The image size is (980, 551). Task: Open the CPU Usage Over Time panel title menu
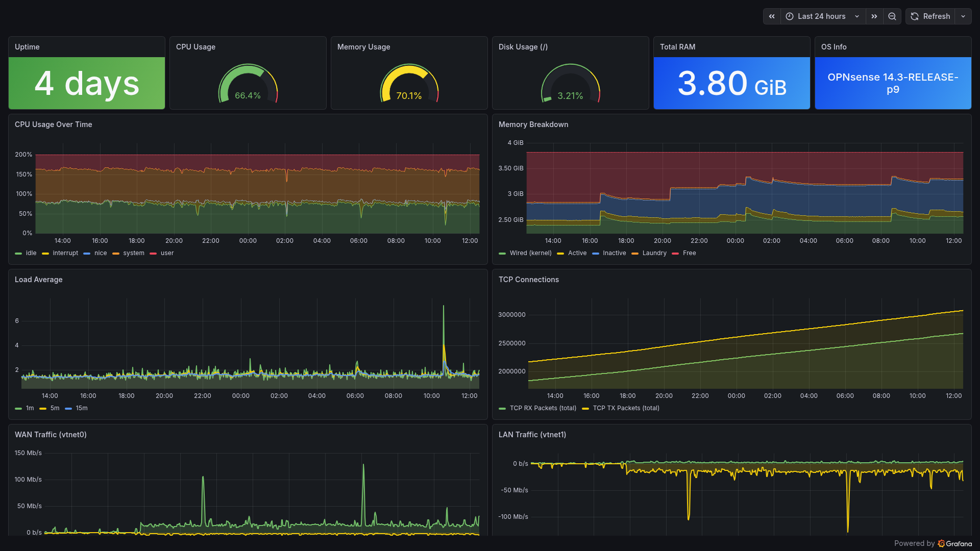pyautogui.click(x=54, y=124)
